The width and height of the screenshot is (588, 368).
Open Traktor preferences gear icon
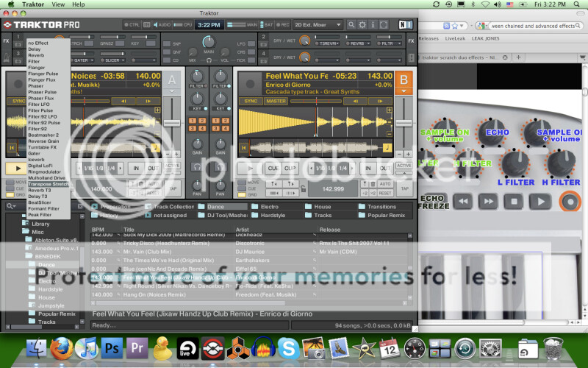[x=362, y=25]
